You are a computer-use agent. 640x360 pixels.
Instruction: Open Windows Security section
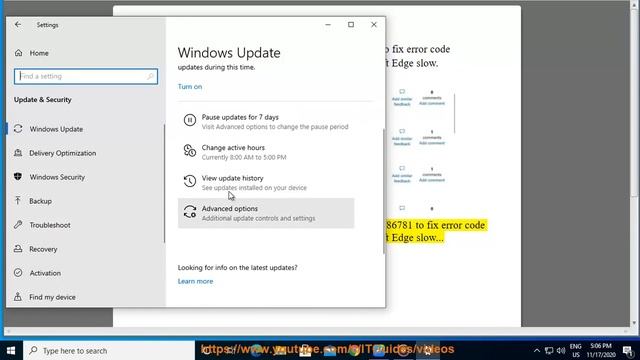tap(57, 177)
